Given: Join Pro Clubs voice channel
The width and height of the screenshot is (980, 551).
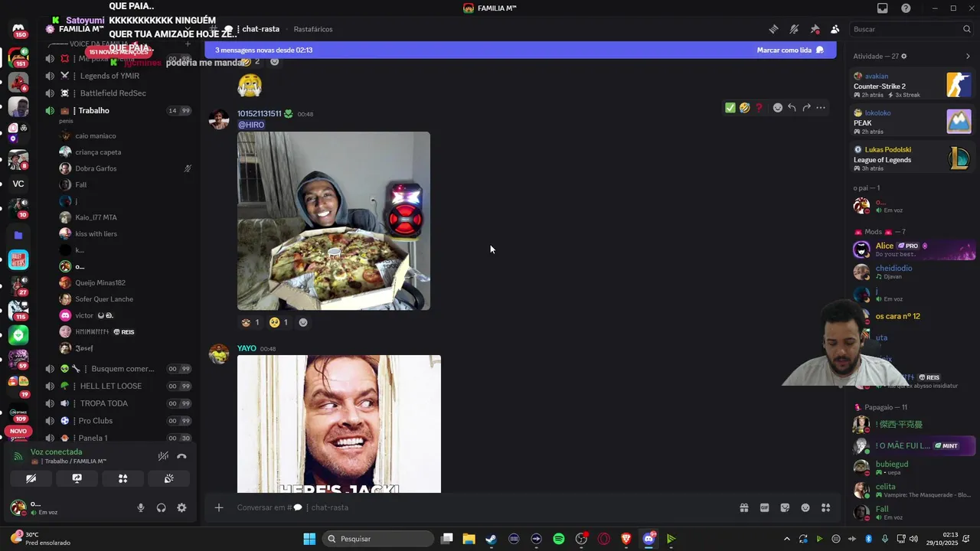Looking at the screenshot, I should (x=118, y=421).
